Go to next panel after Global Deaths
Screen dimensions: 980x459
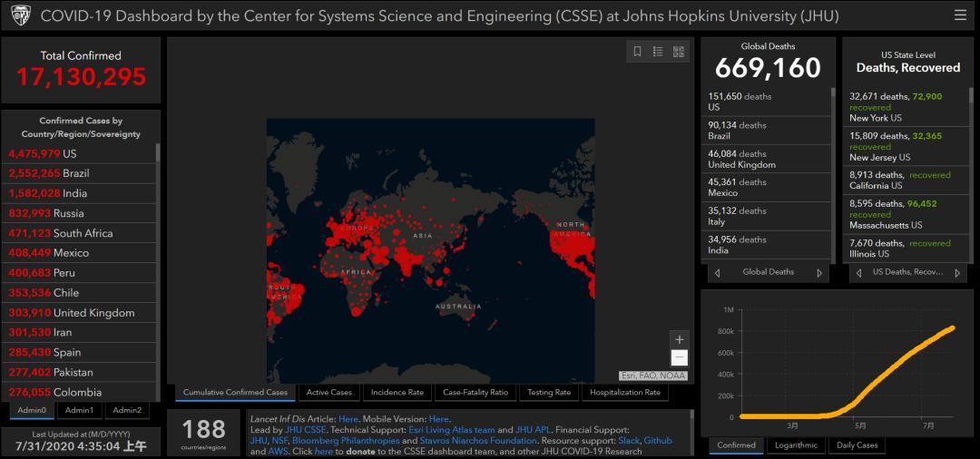819,272
